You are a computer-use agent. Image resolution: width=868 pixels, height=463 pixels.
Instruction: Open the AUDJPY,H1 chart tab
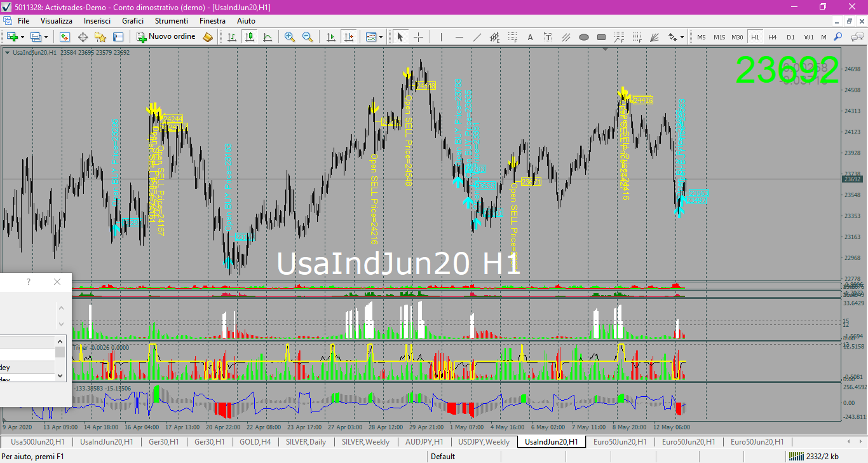click(424, 441)
